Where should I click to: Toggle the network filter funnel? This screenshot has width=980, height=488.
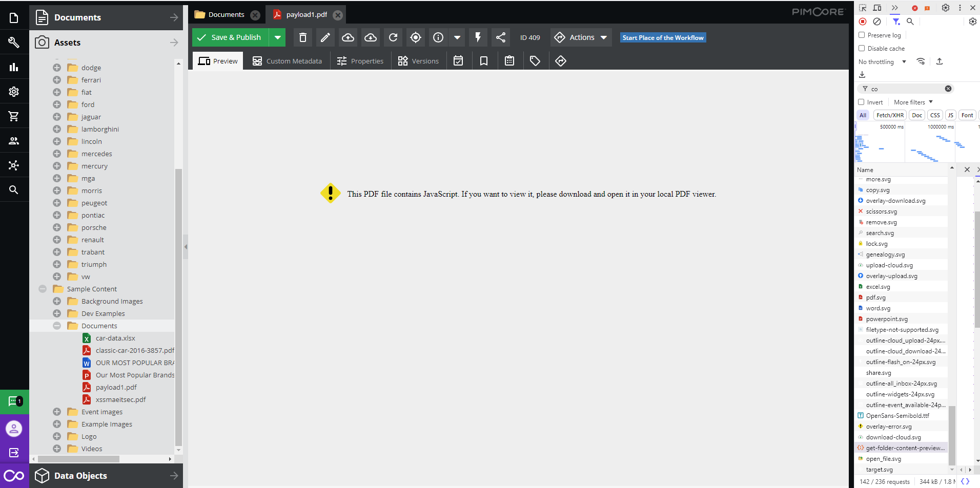[896, 22]
